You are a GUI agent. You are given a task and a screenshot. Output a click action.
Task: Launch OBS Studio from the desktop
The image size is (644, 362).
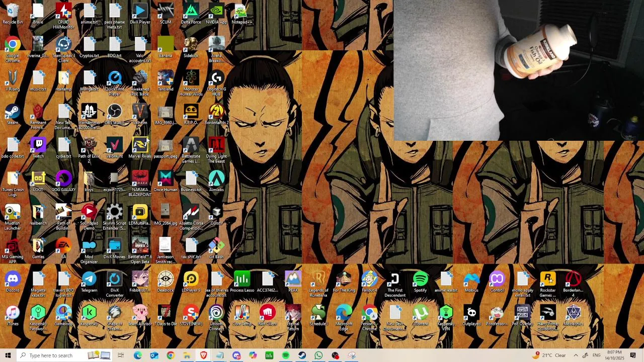tap(115, 115)
